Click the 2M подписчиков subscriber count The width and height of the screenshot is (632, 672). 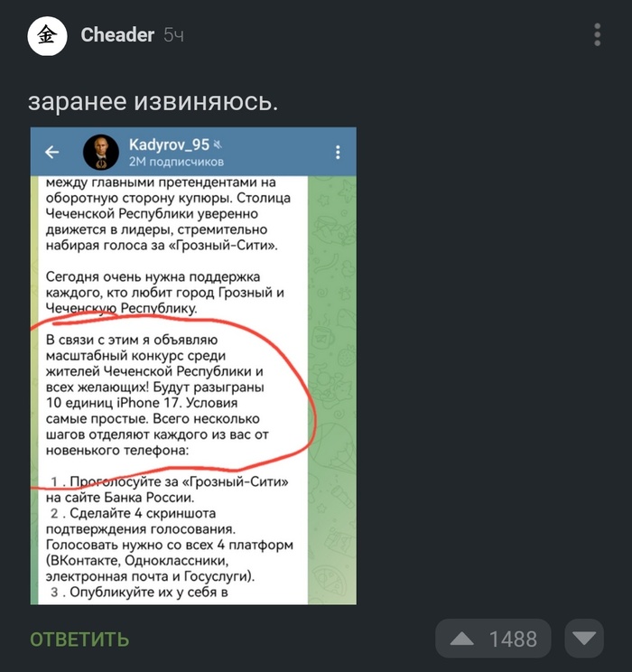(176, 162)
